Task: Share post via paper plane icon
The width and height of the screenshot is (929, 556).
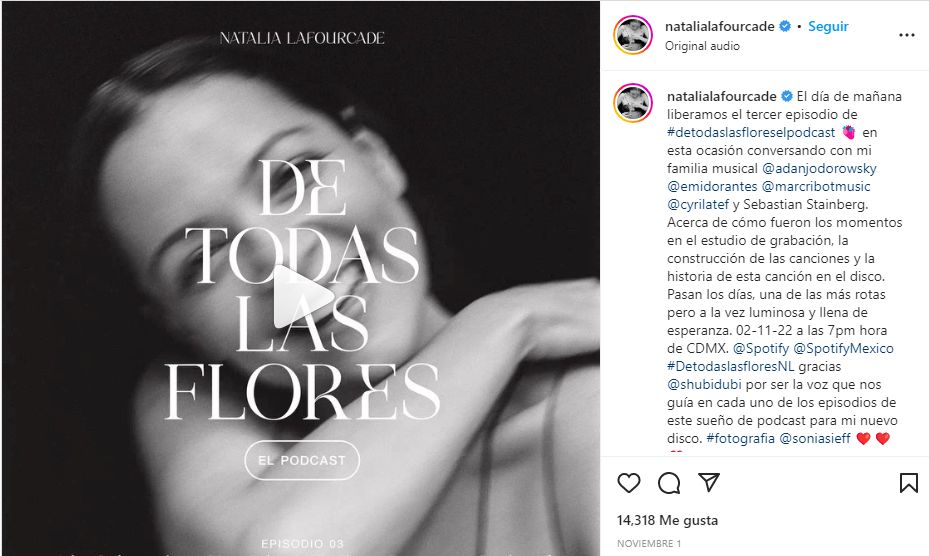Action: tap(709, 482)
